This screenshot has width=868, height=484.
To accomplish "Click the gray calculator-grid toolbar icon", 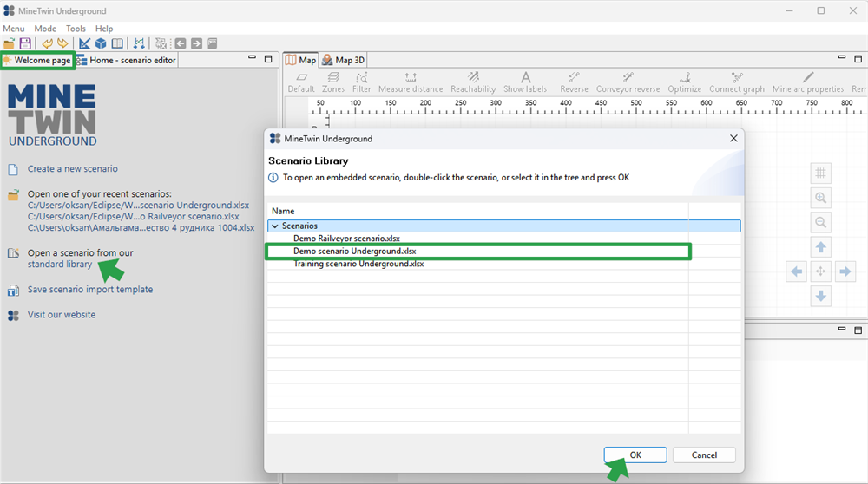I will point(161,43).
